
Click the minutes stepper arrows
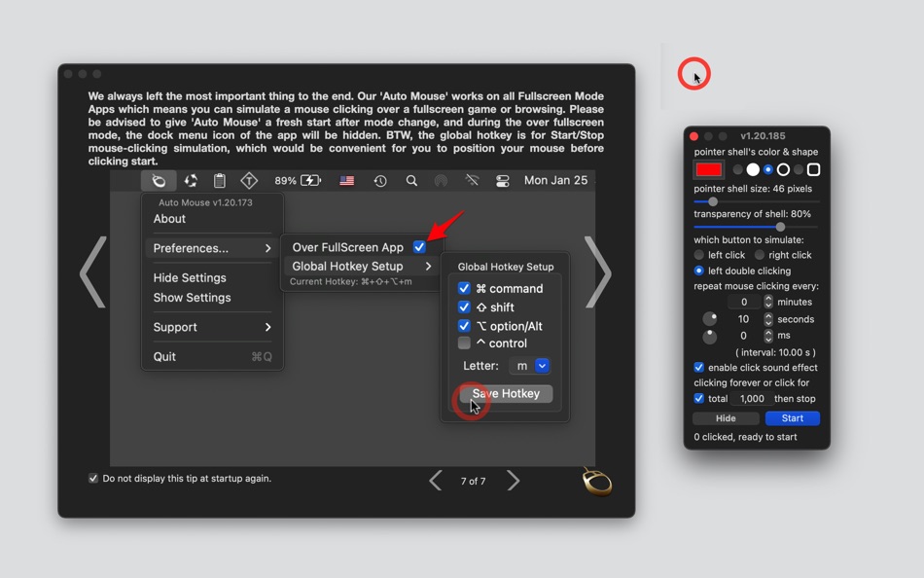tap(767, 302)
